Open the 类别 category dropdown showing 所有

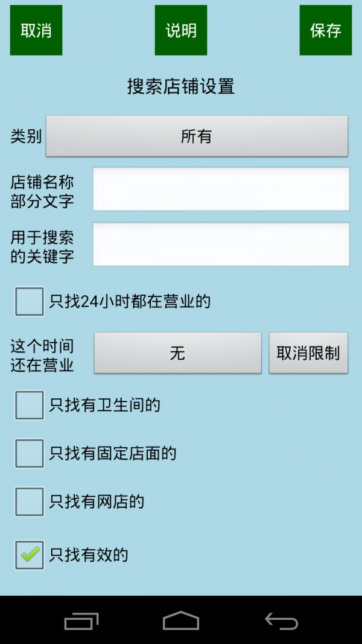pos(197,136)
